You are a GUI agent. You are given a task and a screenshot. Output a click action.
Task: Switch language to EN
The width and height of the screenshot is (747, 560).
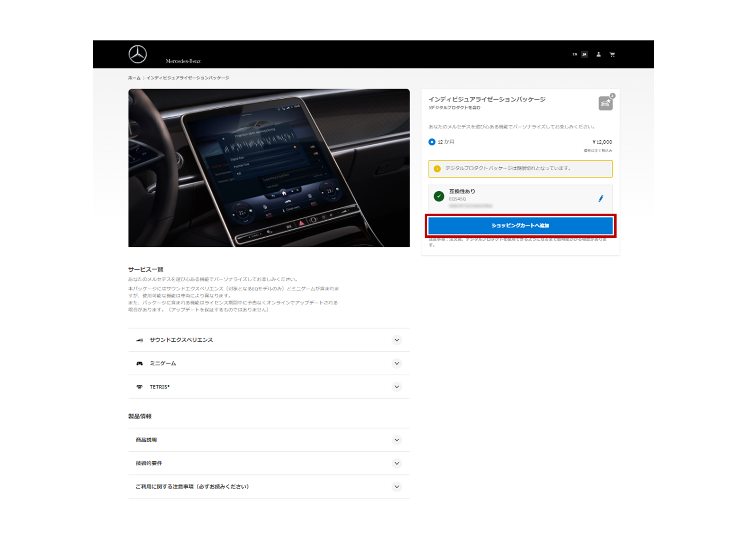(x=575, y=54)
